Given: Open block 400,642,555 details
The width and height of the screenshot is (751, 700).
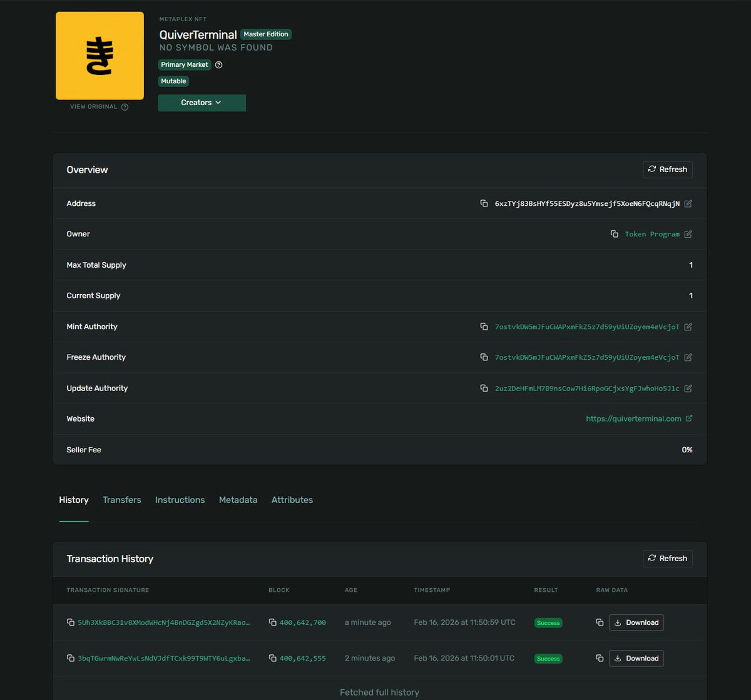Looking at the screenshot, I should tap(303, 658).
